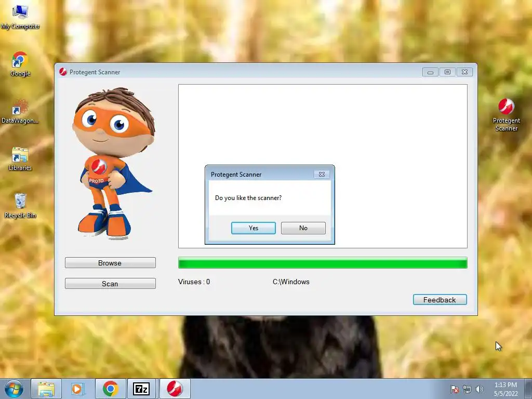Click the Scan button

(110, 283)
